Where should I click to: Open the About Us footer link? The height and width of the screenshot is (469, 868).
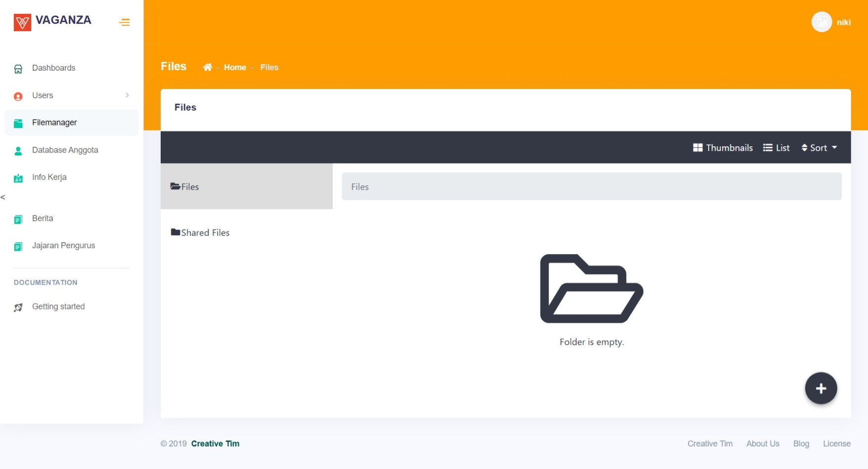pos(763,444)
